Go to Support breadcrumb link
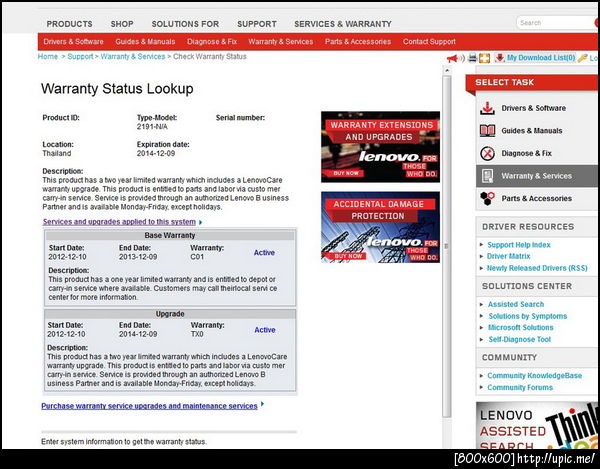The image size is (600, 469). 80,57
